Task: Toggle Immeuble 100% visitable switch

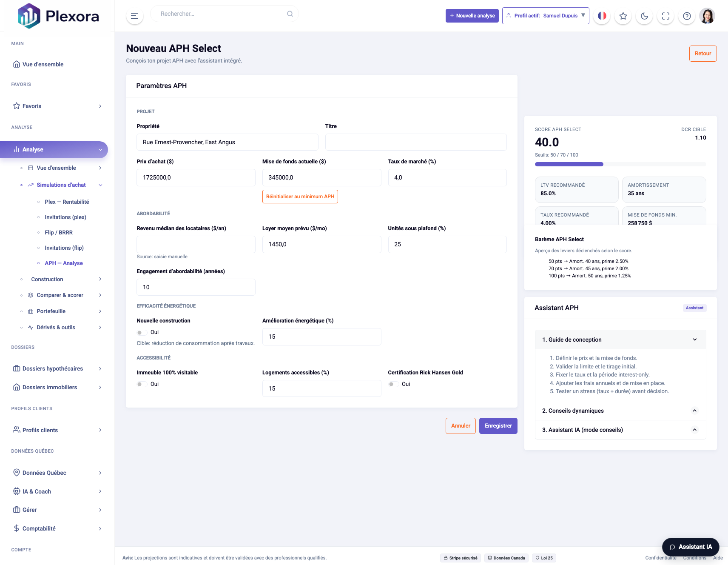Action: tap(141, 384)
